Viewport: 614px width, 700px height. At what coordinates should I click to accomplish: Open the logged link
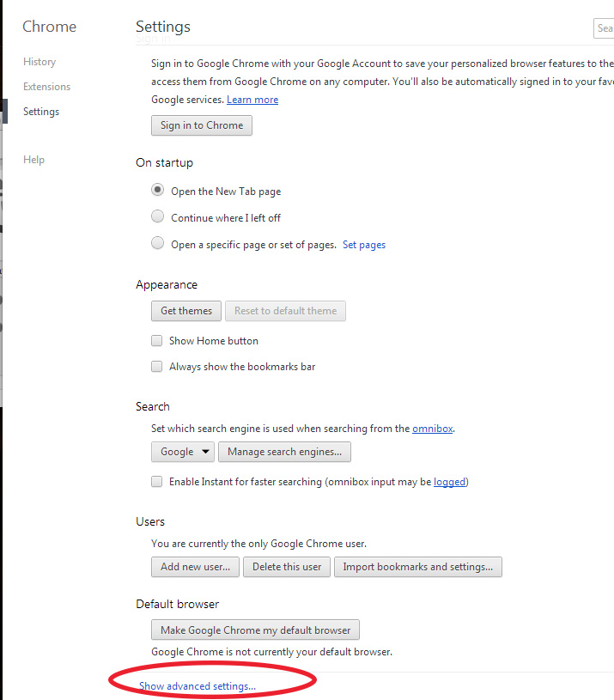coord(450,482)
